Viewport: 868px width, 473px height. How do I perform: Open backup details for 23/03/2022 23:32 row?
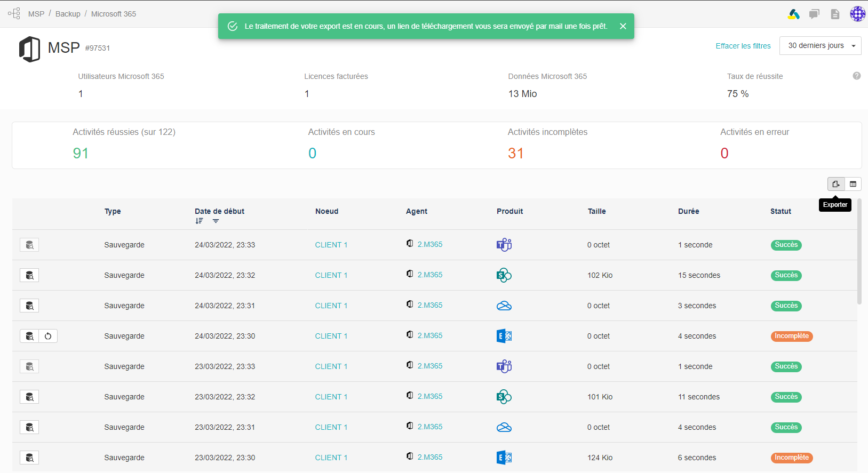(29, 397)
